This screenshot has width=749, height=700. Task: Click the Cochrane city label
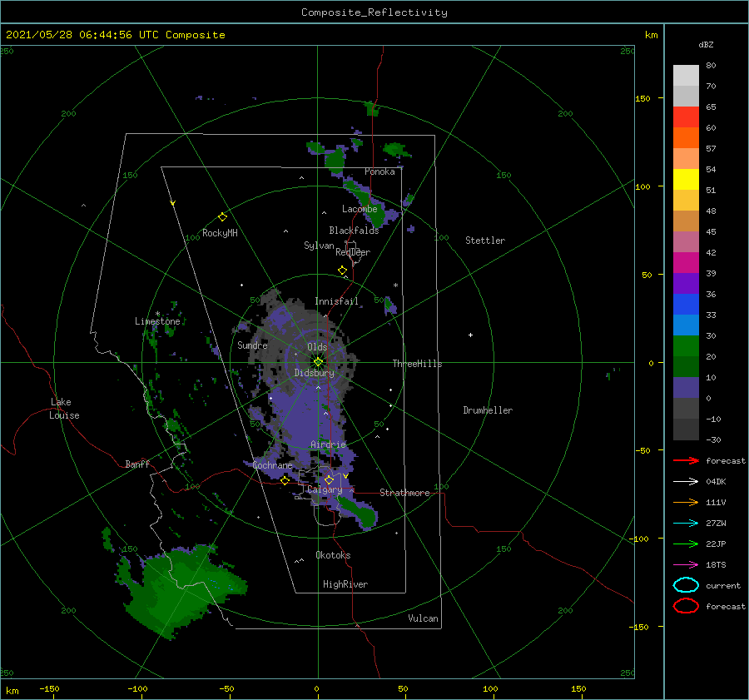click(272, 465)
